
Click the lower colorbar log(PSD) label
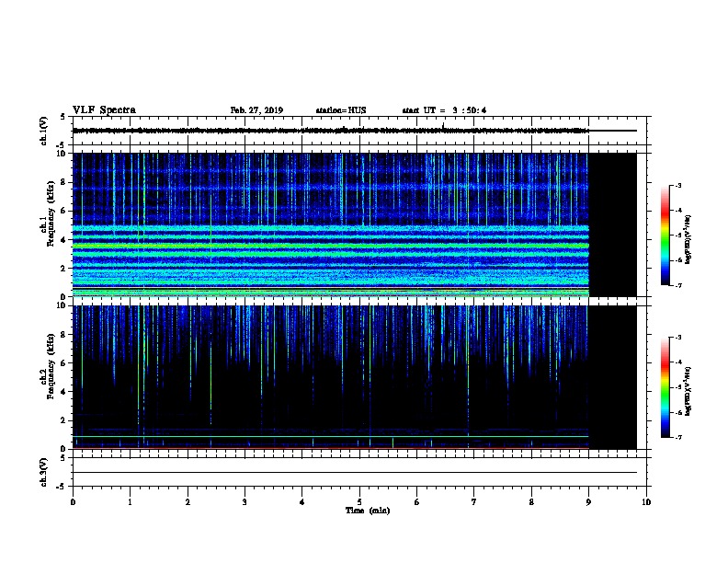688,391
